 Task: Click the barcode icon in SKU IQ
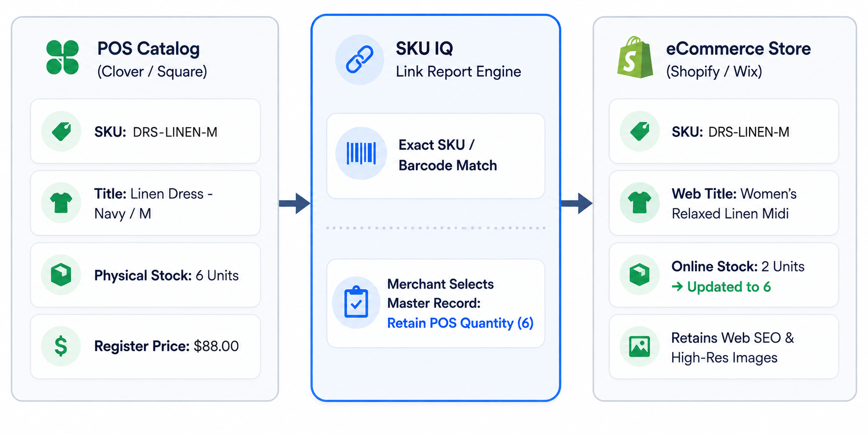click(x=361, y=153)
